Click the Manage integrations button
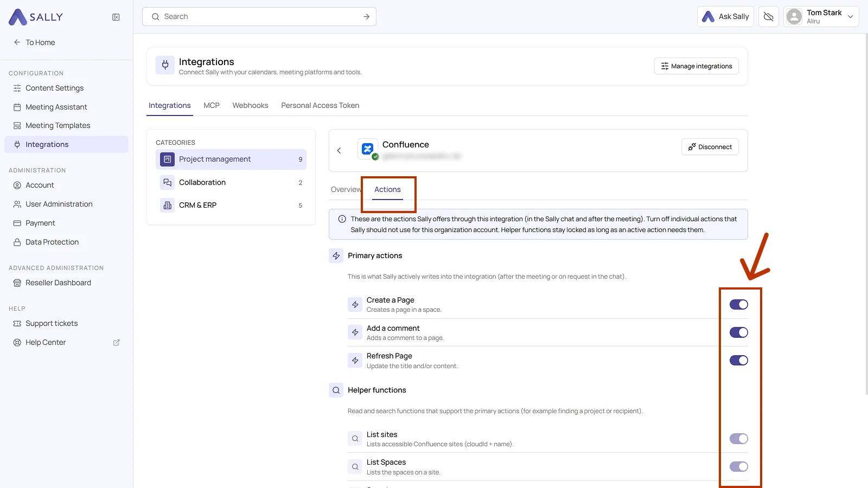The image size is (868, 488). click(x=697, y=66)
